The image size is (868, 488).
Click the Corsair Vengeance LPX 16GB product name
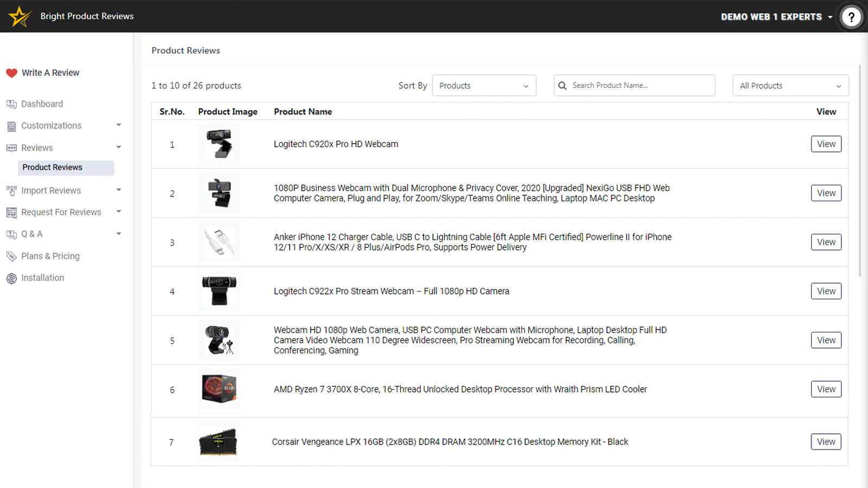450,442
